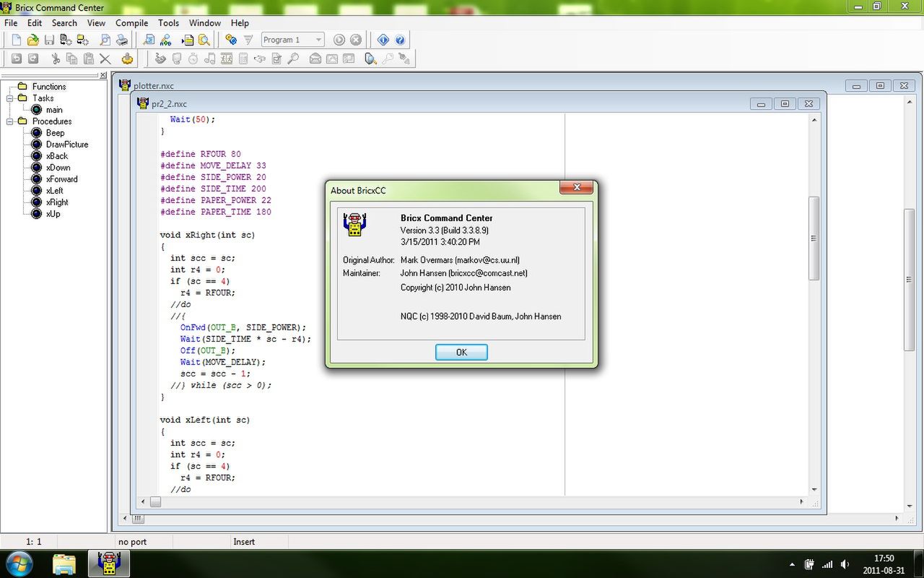Open the Program 1 slot dropdown
Viewport: 924px width, 578px height.
point(317,40)
